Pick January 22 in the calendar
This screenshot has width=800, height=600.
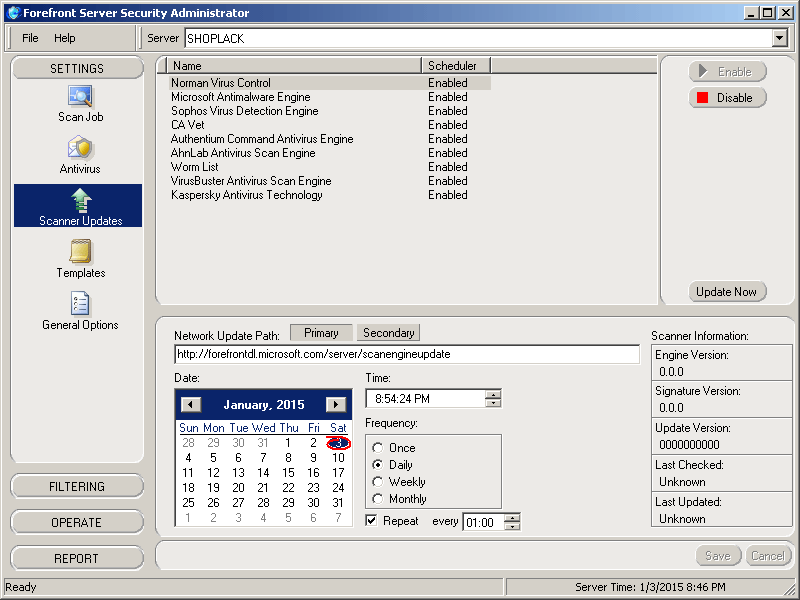pyautogui.click(x=288, y=488)
